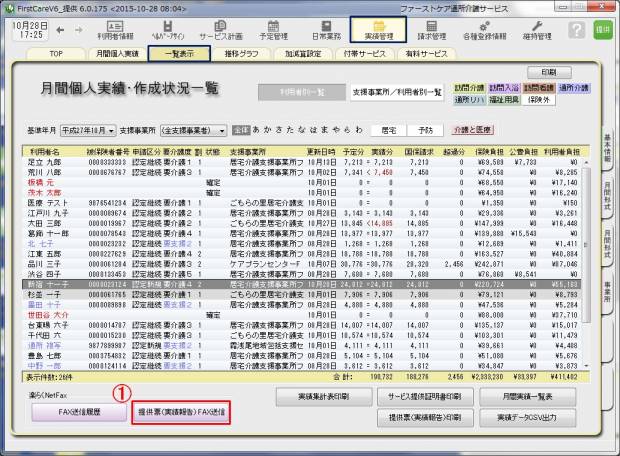Switch to the 推移グラフ tab
This screenshot has width=620, height=456.
coord(242,53)
